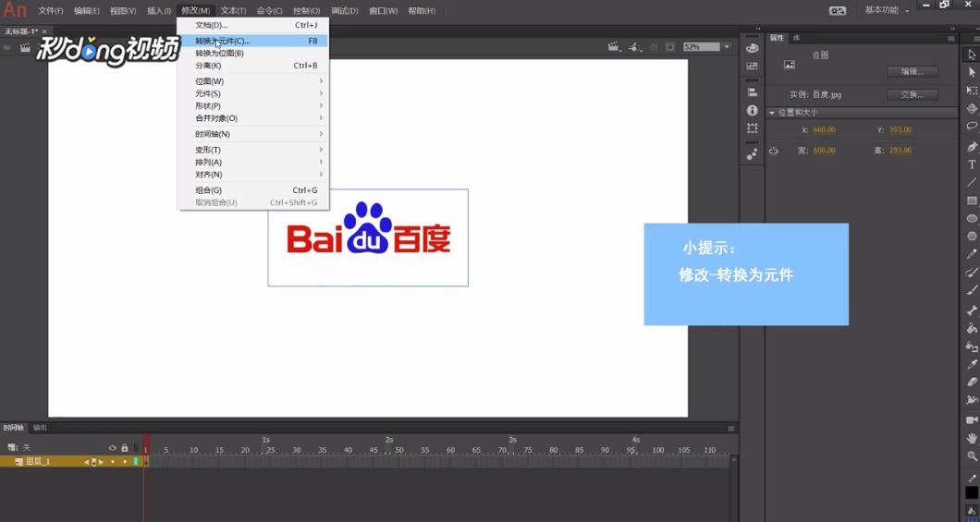Select the Eraser tool
Viewport: 980px width, 522px height.
(x=972, y=382)
